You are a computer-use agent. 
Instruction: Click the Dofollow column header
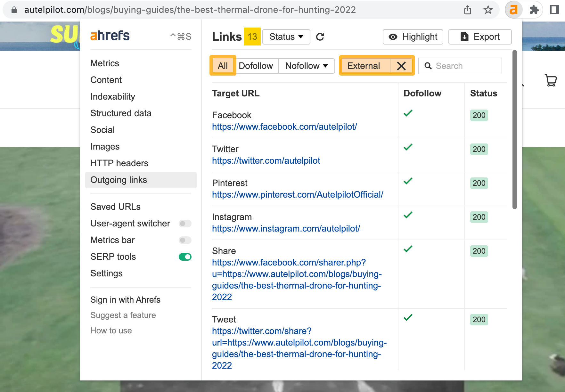click(x=422, y=94)
